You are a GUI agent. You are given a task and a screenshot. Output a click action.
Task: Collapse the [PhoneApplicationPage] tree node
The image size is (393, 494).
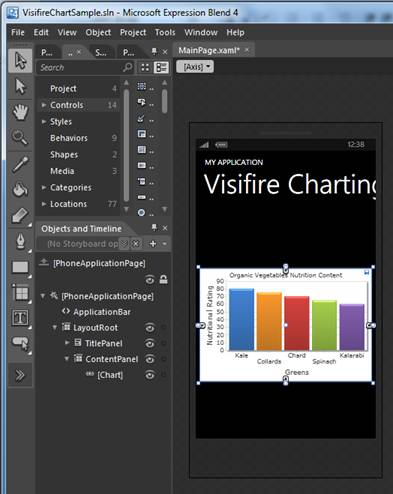pos(43,296)
